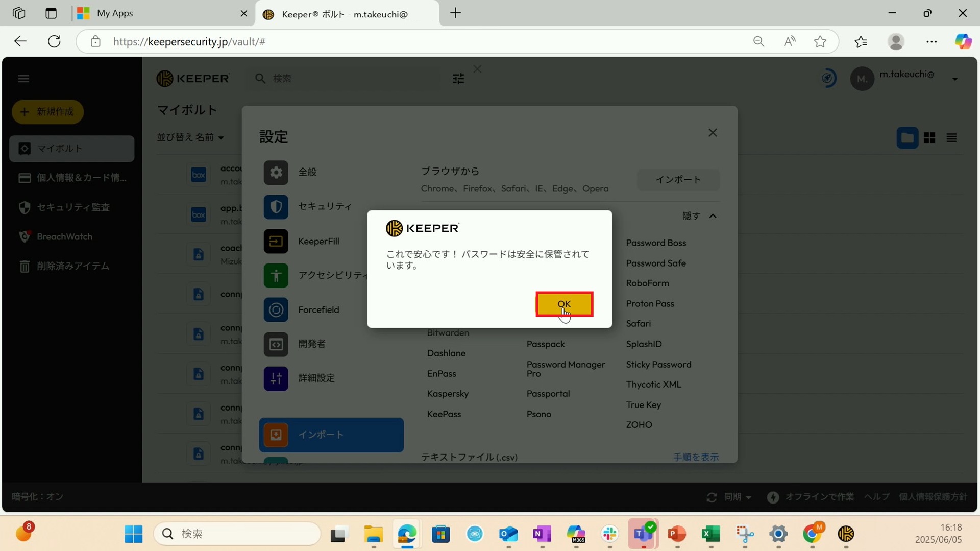
Task: Switch to folder view layout
Action: 908,138
